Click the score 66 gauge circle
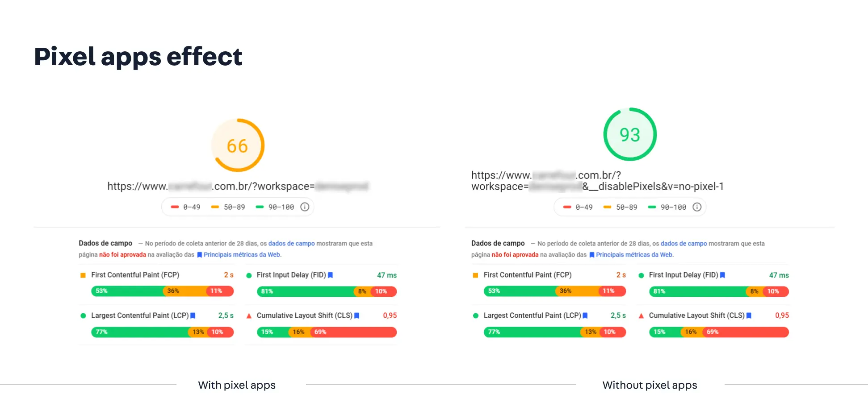 coord(237,145)
